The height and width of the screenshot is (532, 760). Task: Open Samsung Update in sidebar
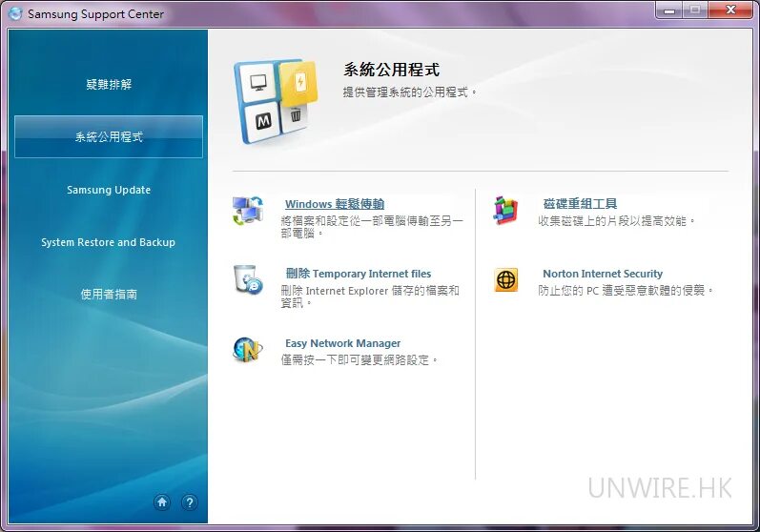109,190
